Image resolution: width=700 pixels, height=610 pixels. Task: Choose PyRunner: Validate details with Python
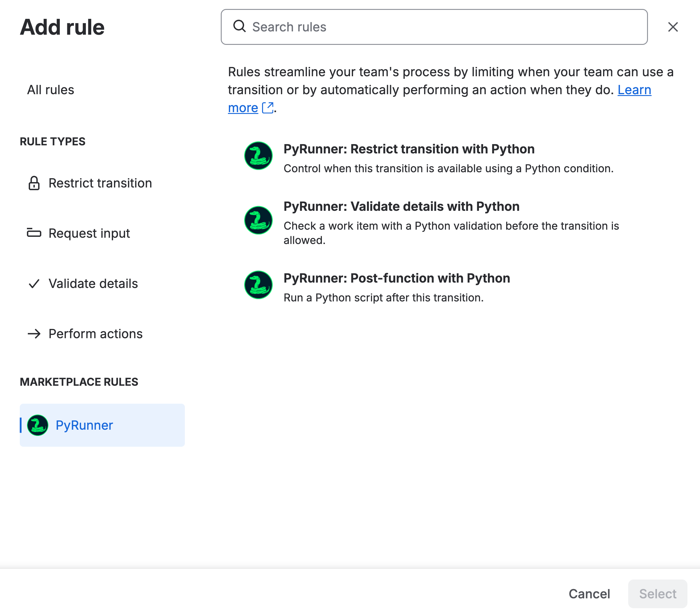[x=401, y=207]
